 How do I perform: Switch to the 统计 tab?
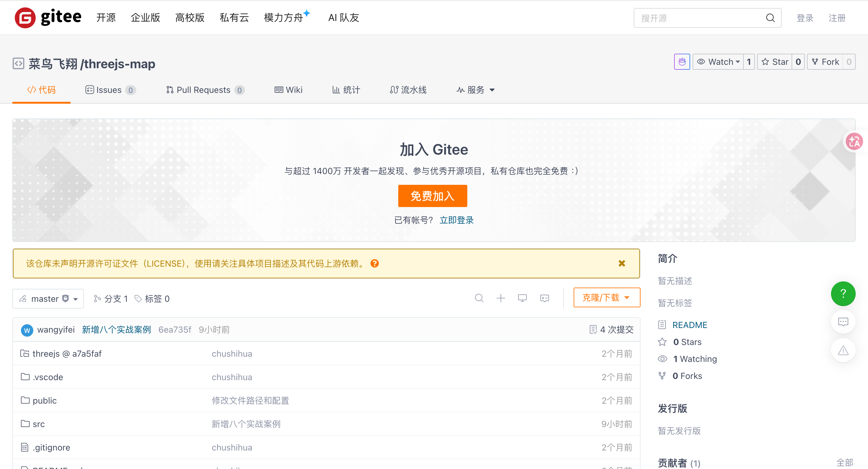coord(346,90)
